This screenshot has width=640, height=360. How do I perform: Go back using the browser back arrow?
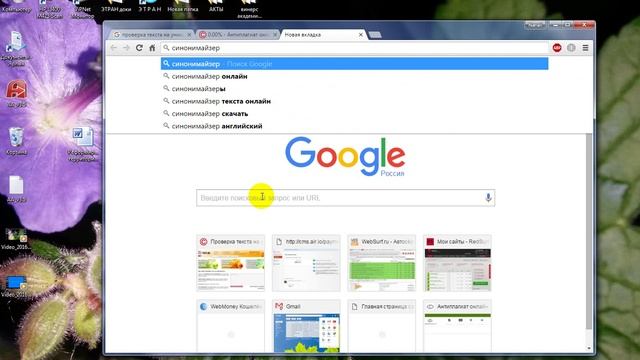click(113, 48)
